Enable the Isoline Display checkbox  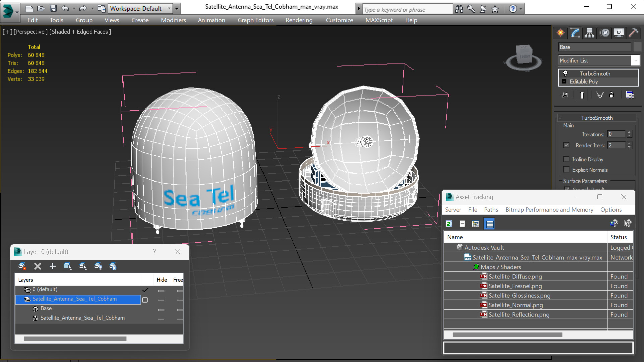567,159
